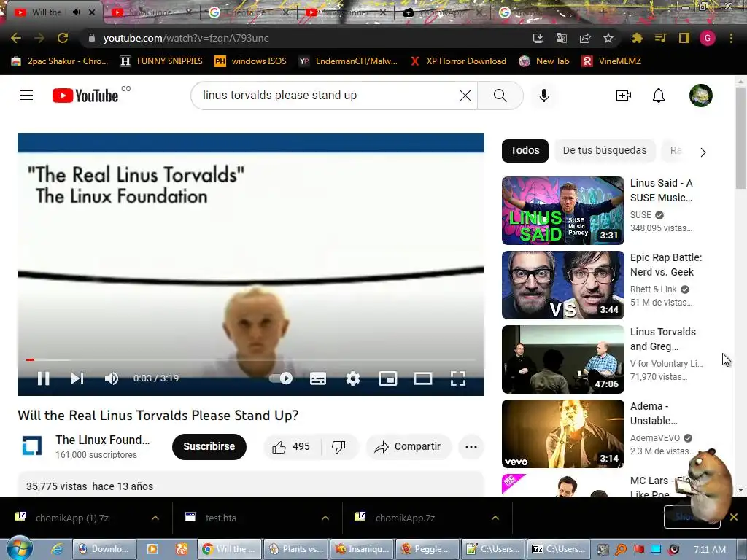
Task: Open 2pac Shakur bookmark
Action: tap(60, 61)
